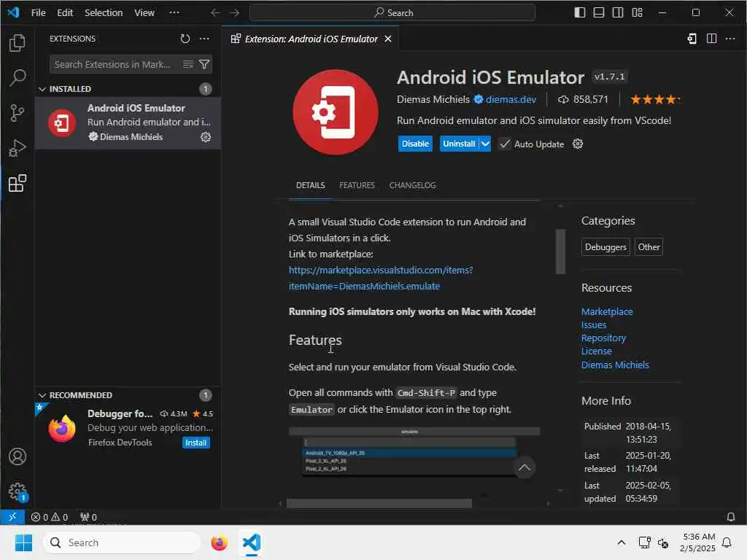This screenshot has height=560, width=747.
Task: Select the Debuggers category tag
Action: tap(605, 247)
